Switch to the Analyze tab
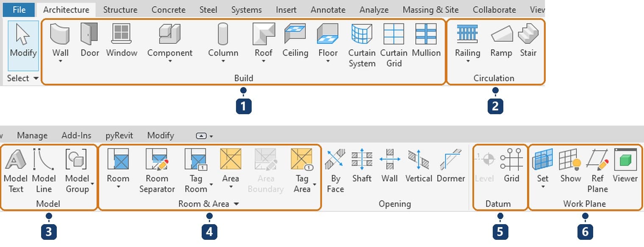Screen dimensions: 644x247 375,9
